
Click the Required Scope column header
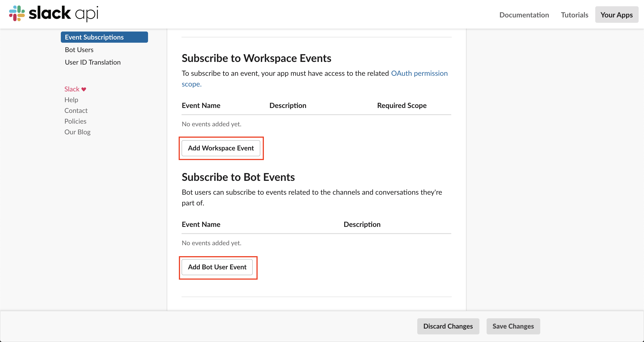402,105
